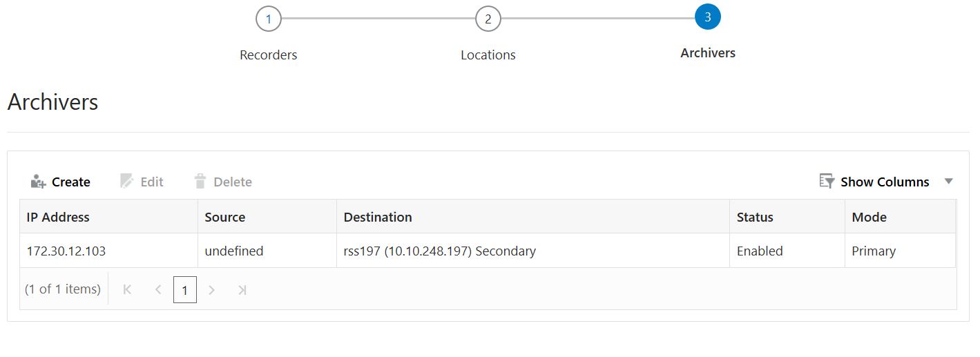
Task: Click the Source column header
Action: (225, 217)
